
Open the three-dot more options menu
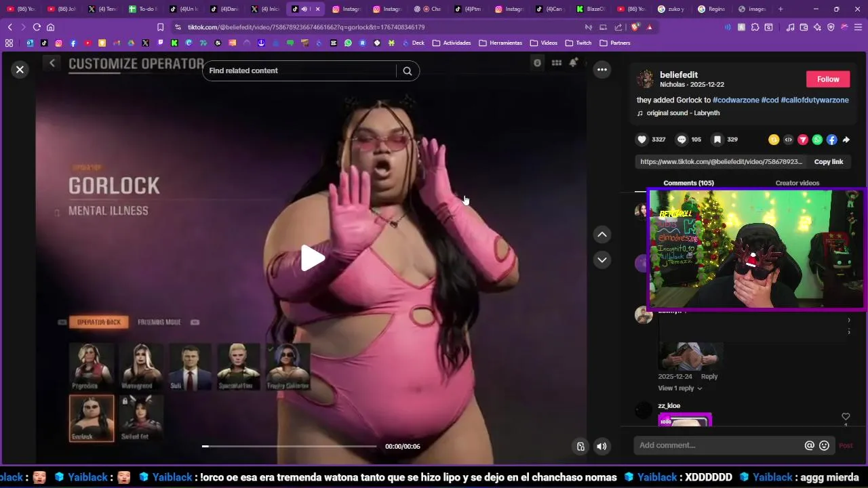(x=601, y=70)
